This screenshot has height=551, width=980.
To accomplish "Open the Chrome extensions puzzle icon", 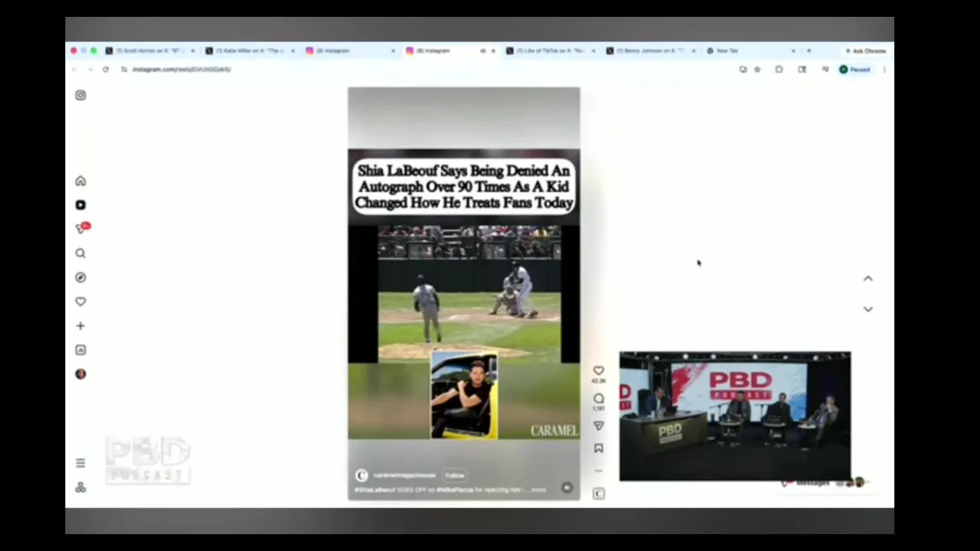I will pyautogui.click(x=779, y=70).
